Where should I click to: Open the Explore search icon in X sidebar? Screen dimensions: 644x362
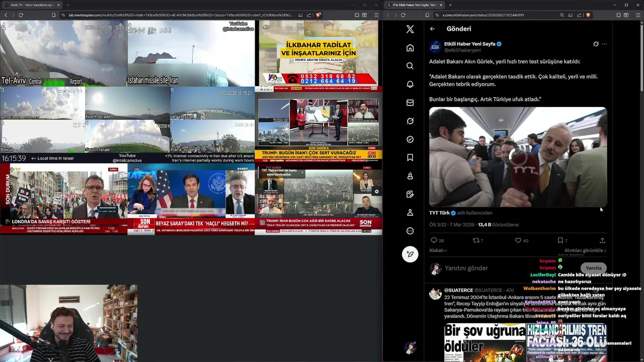pos(410,66)
